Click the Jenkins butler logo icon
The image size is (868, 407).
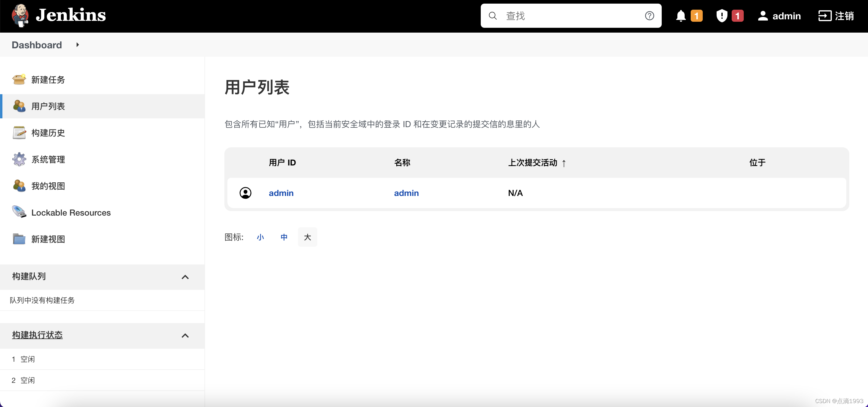[20, 15]
